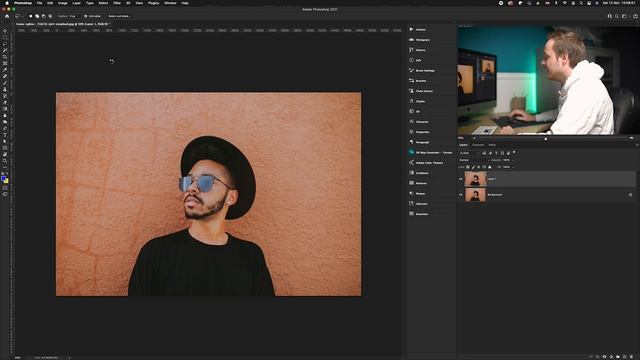Viewport: 640px width, 360px height.
Task: Toggle lock transparent pixels
Action: [468, 167]
